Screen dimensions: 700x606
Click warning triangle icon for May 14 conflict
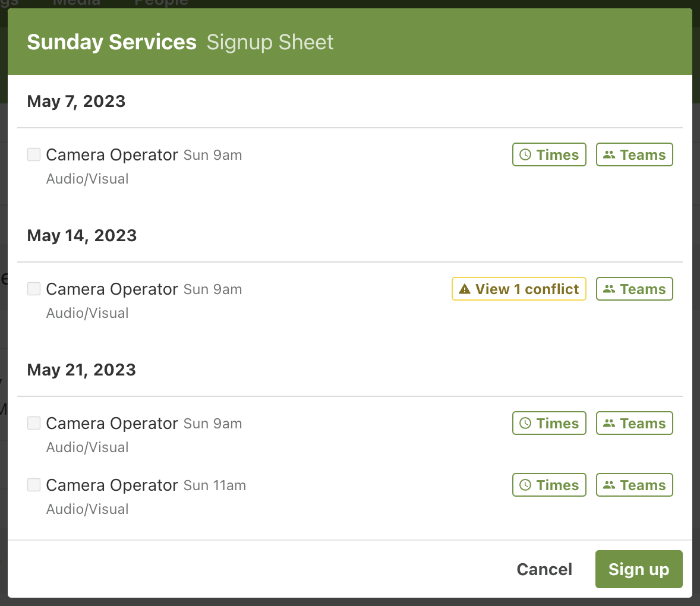[x=465, y=289]
